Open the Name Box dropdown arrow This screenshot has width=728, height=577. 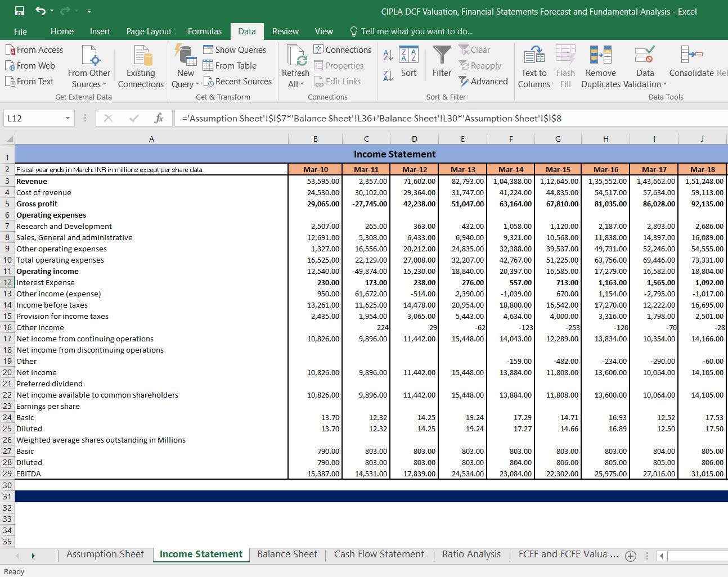(x=68, y=118)
